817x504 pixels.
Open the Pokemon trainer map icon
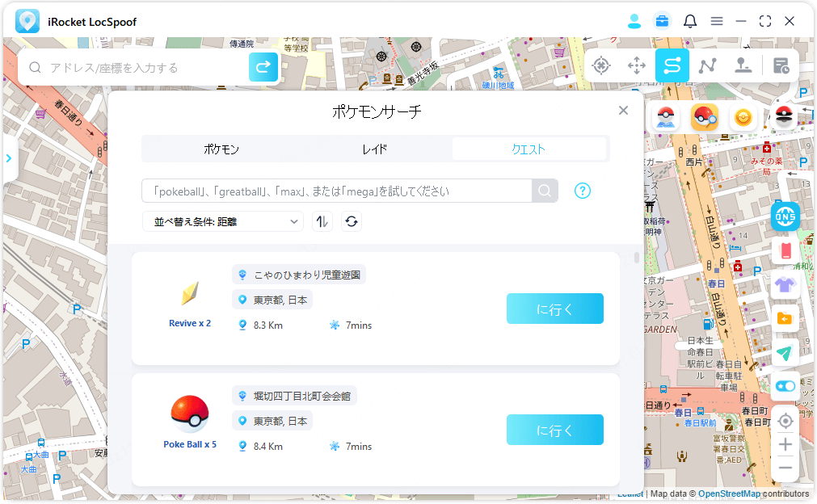pyautogui.click(x=666, y=117)
